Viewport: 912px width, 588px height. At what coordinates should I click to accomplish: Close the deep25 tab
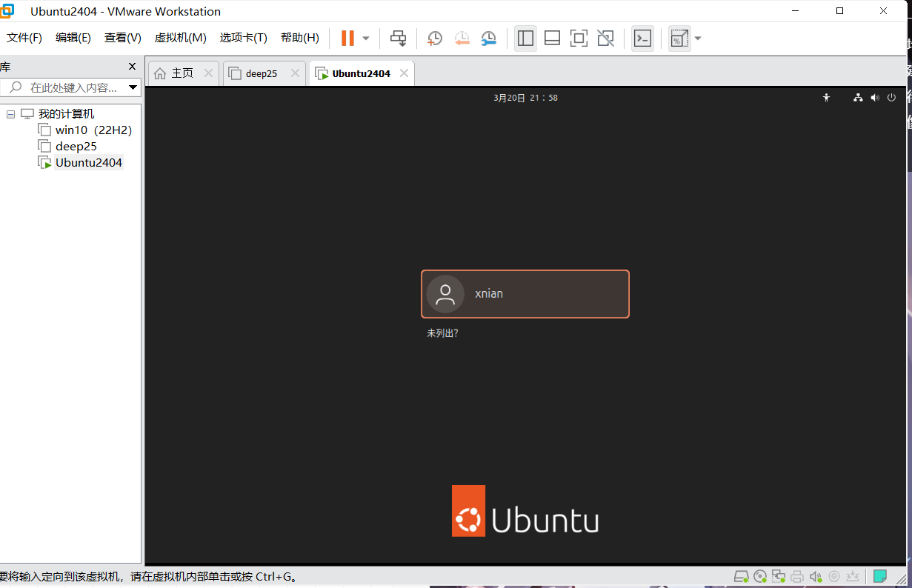tap(295, 73)
